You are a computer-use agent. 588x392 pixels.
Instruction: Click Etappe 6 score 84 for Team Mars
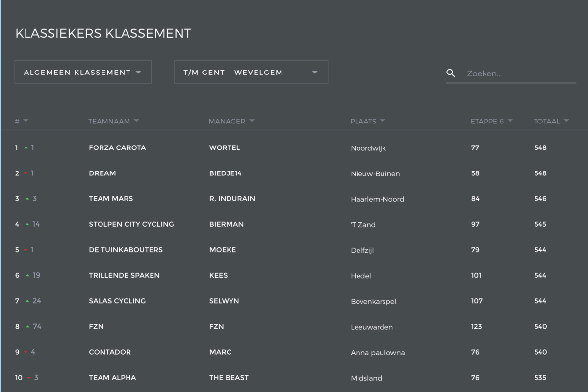click(475, 198)
